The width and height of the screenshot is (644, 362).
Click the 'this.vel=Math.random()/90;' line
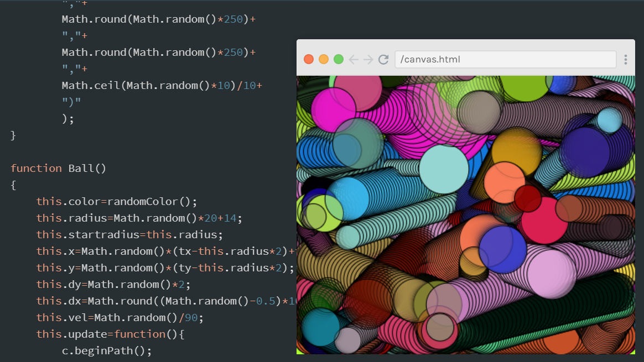pyautogui.click(x=120, y=318)
